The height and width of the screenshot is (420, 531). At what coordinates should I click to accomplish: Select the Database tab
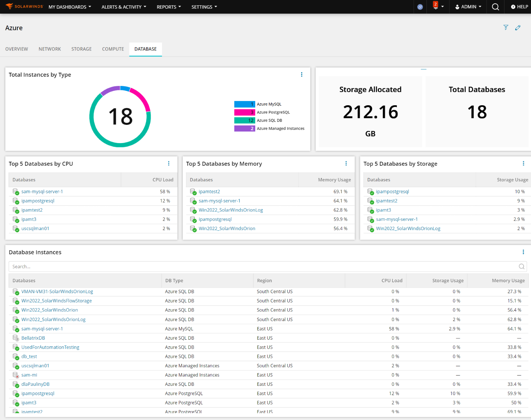[x=145, y=49]
